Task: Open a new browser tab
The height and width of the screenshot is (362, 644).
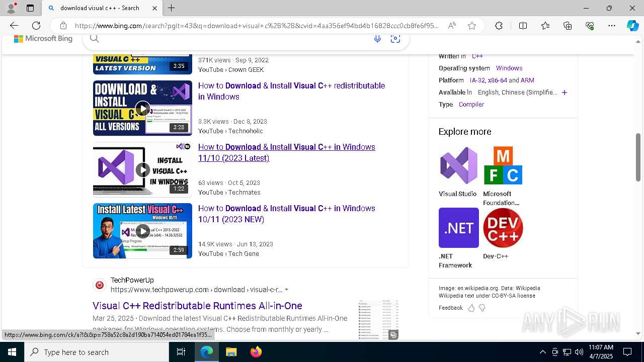Action: click(x=172, y=8)
